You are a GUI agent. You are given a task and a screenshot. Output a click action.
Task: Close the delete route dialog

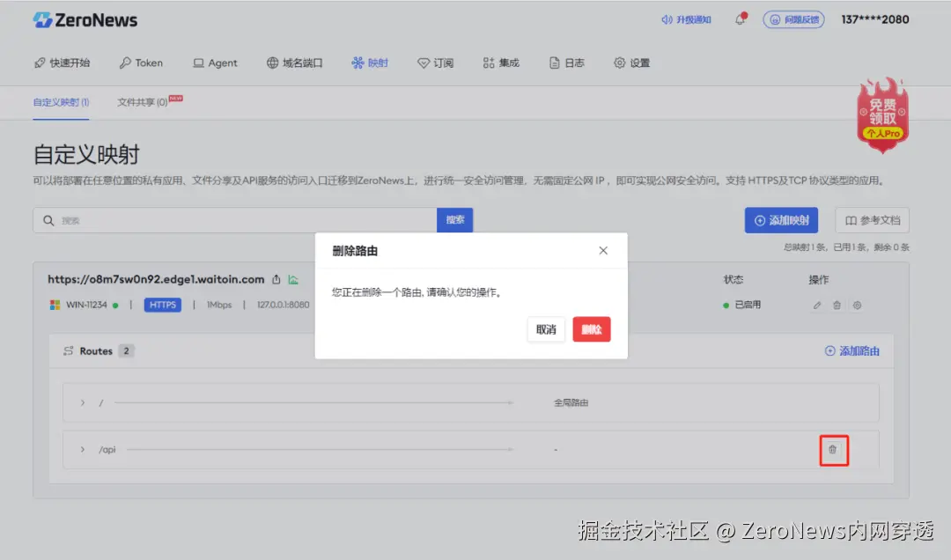click(x=603, y=251)
